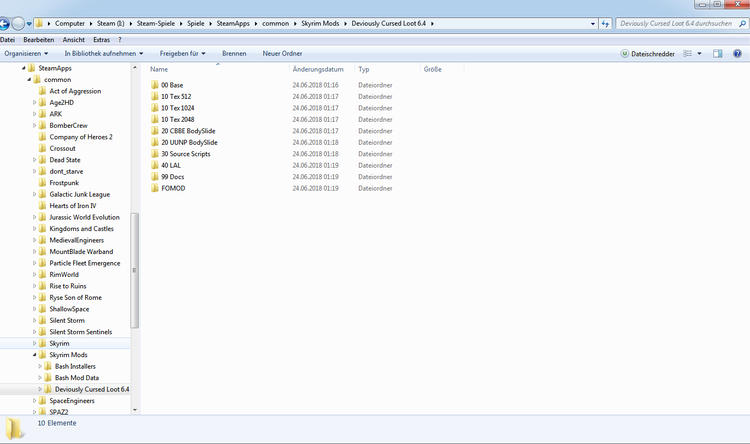Open the address bar history dropdown

593,23
